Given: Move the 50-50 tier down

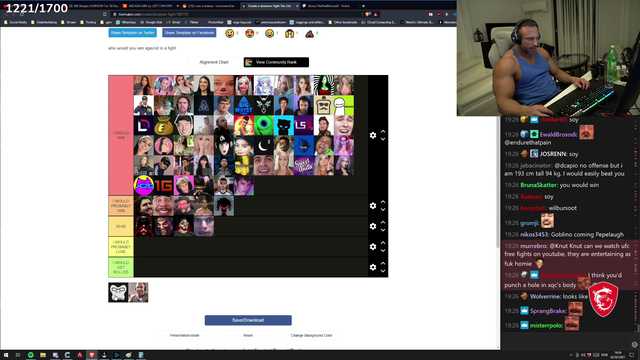Looking at the screenshot, I should [383, 230].
